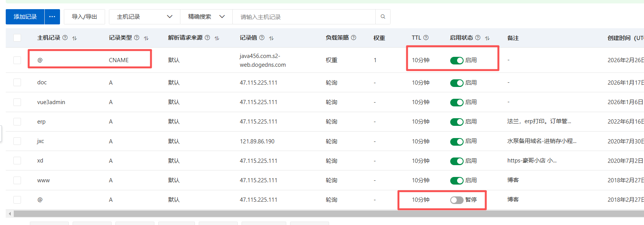
Task: Click the scrollbar left arrow
Action: (x=10, y=214)
